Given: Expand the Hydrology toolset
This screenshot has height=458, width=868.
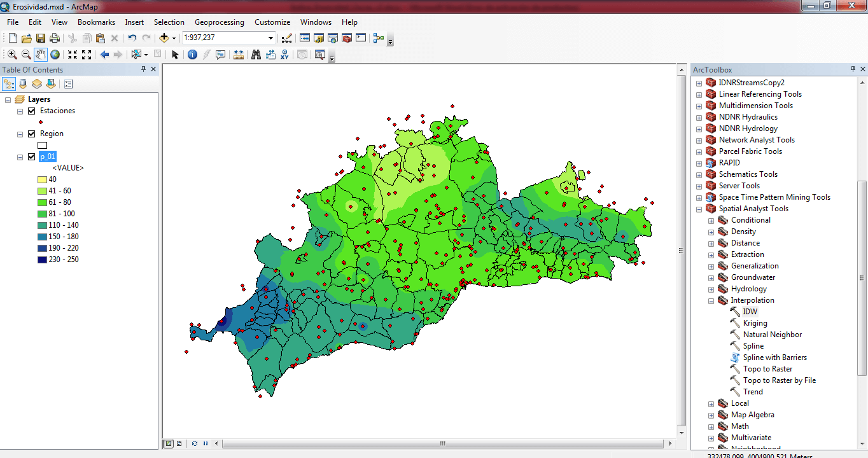Looking at the screenshot, I should tap(711, 289).
